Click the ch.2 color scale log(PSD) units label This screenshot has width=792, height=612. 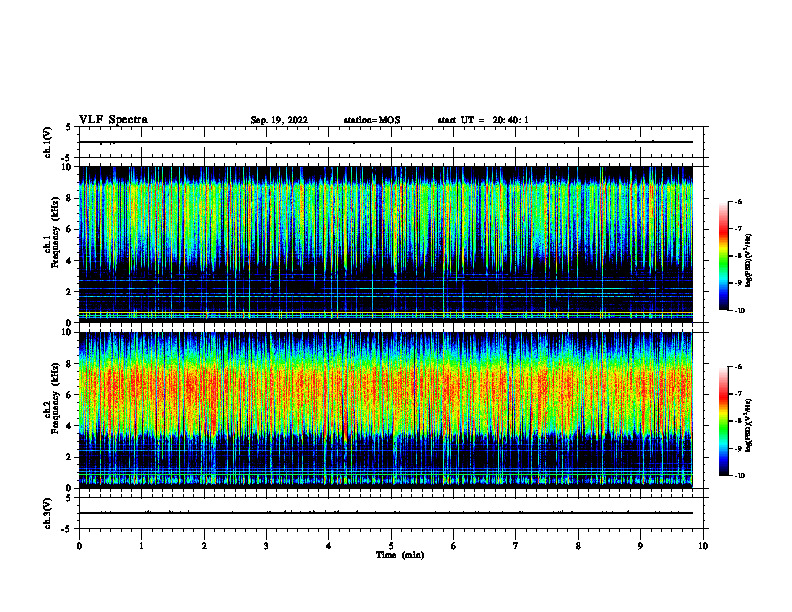click(x=749, y=425)
